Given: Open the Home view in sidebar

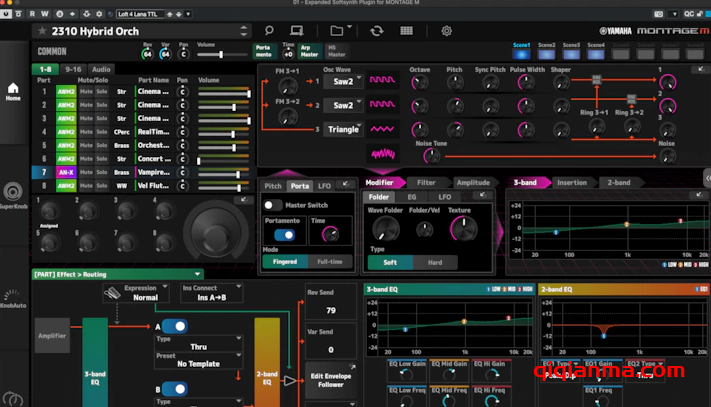Looking at the screenshot, I should click(x=13, y=92).
